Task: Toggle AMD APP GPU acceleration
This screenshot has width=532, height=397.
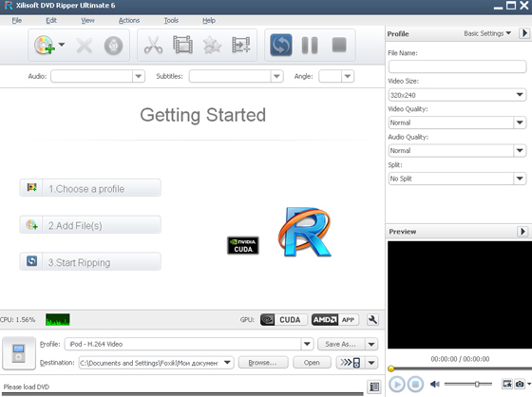Action: pos(334,320)
